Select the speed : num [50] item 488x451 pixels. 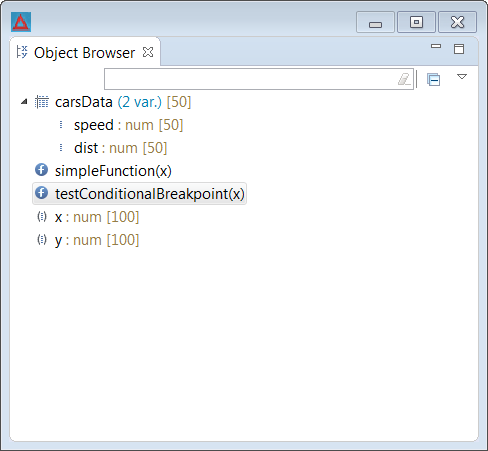[x=129, y=125]
